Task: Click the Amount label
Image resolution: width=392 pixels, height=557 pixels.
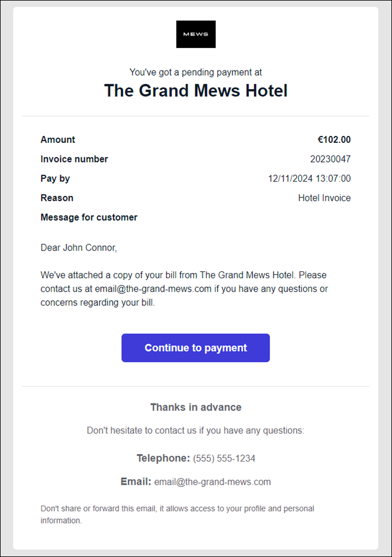Action: coord(58,139)
